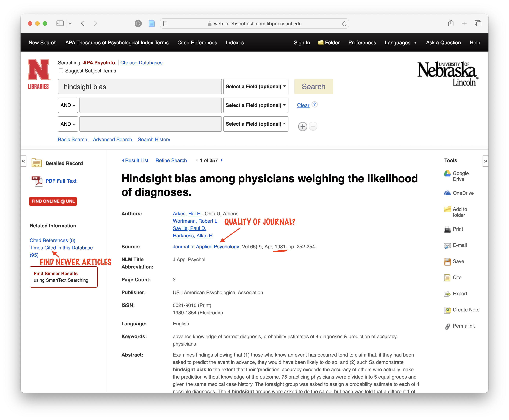
Task: Collapse the right Tools panel
Action: click(485, 161)
